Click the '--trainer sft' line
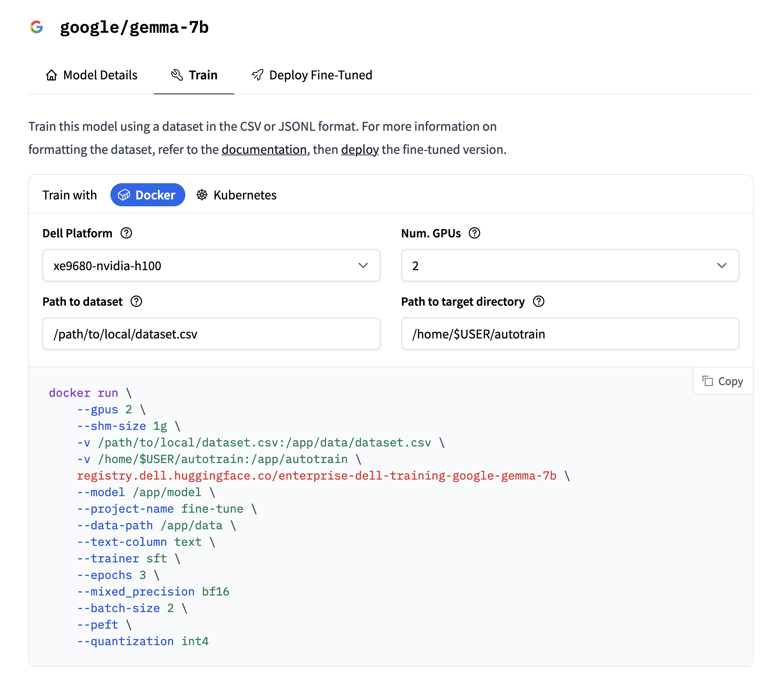This screenshot has height=679, width=784. pyautogui.click(x=129, y=559)
